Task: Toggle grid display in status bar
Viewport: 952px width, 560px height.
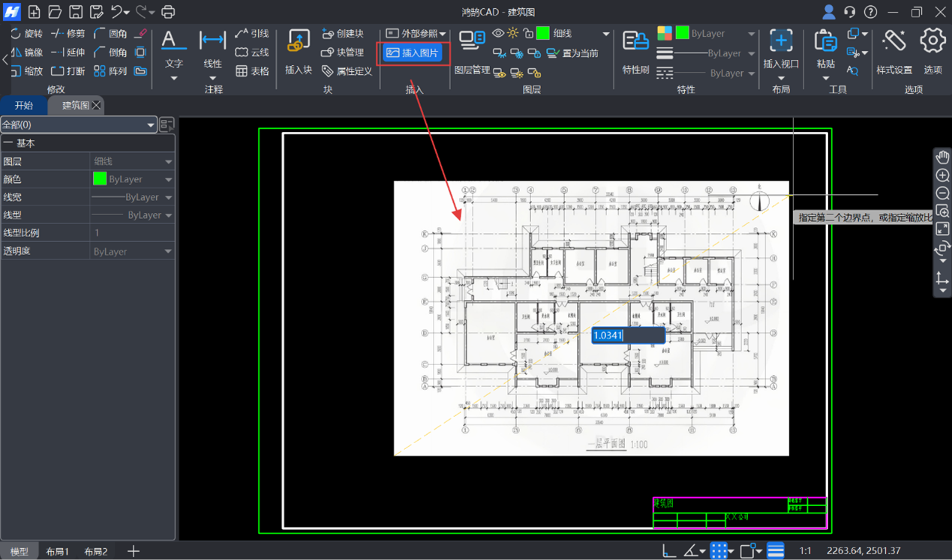Action: click(x=719, y=551)
